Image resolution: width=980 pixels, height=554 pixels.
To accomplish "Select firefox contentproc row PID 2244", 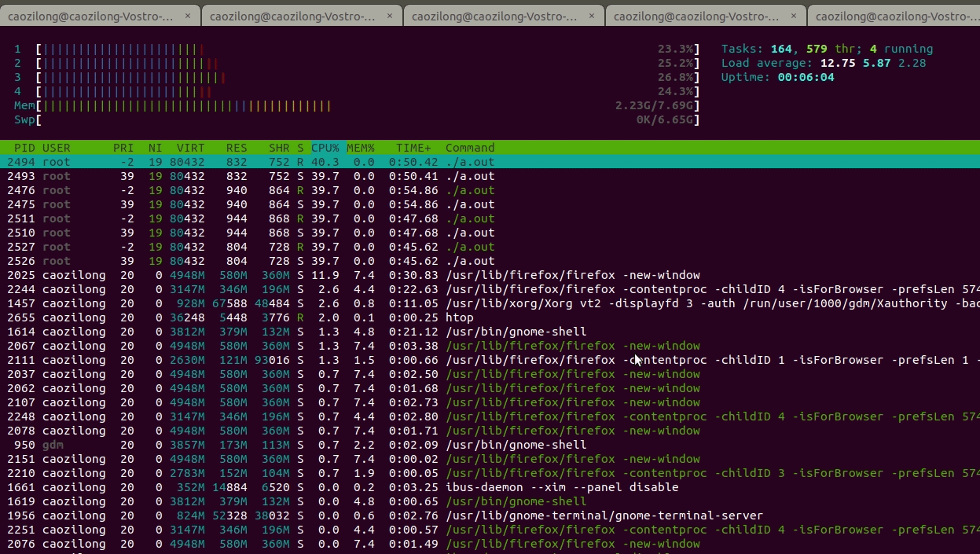I will (490, 289).
